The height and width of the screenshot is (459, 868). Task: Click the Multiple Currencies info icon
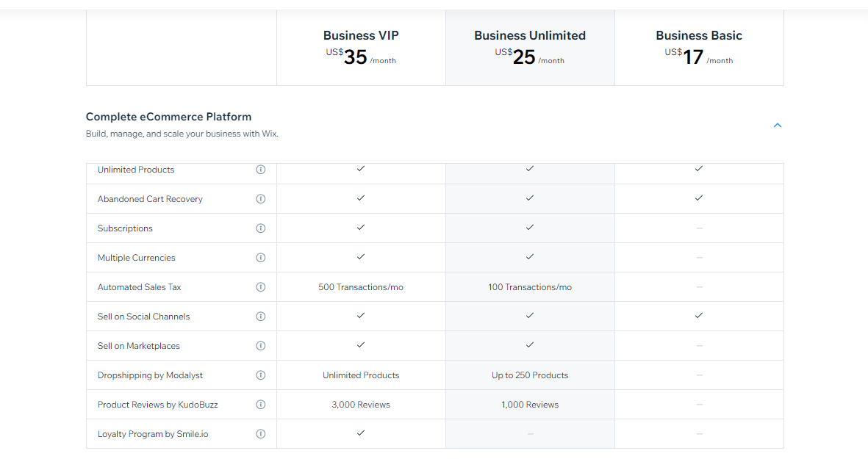pyautogui.click(x=260, y=258)
